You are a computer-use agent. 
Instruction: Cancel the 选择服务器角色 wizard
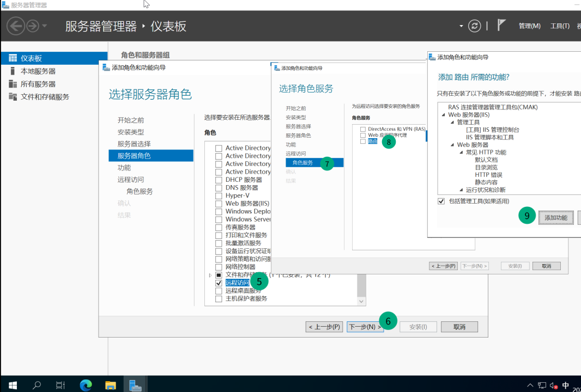coord(459,327)
